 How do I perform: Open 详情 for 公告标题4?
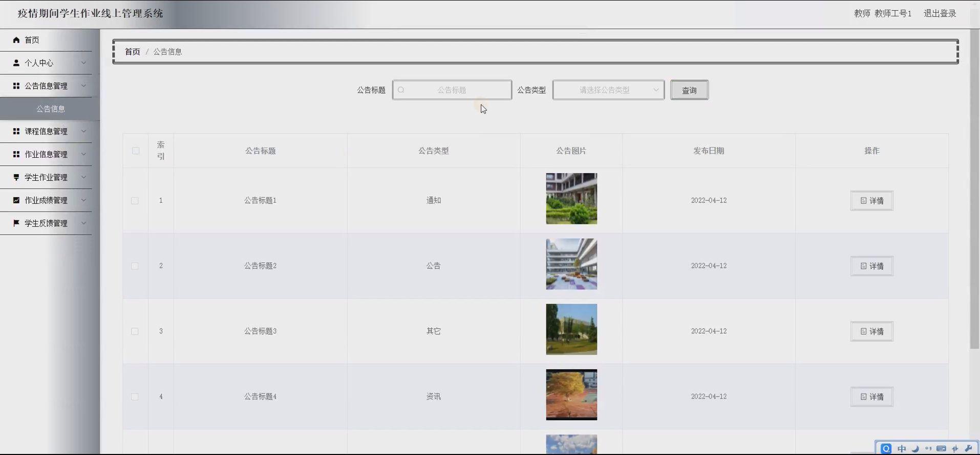click(x=871, y=397)
